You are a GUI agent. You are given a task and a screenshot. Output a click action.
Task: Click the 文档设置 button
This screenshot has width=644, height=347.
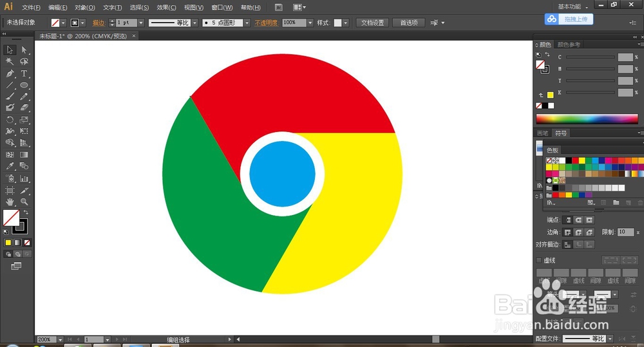(372, 23)
